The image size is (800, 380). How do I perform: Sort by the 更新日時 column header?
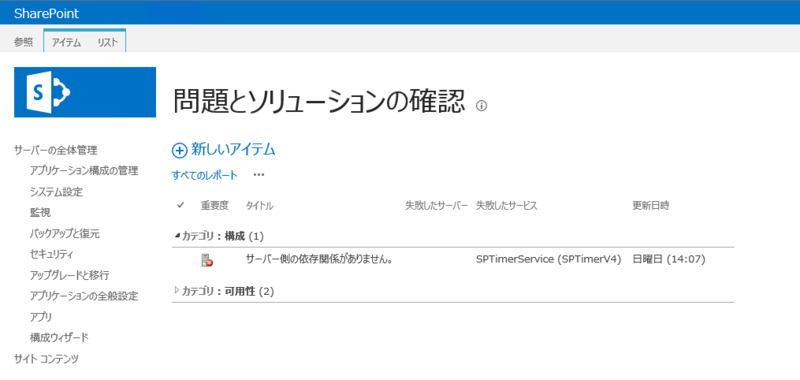(x=651, y=206)
